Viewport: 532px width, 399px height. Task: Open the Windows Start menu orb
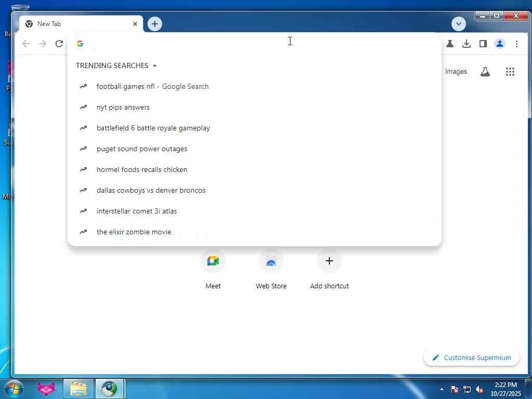(14, 389)
